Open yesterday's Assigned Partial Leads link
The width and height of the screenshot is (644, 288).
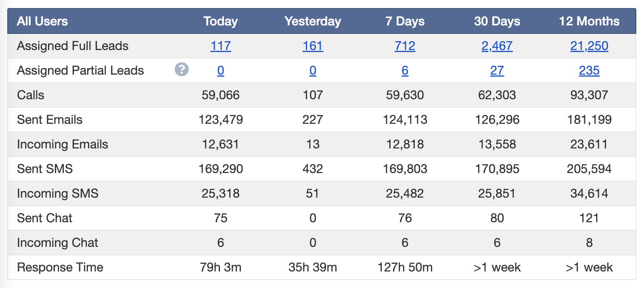coord(313,71)
